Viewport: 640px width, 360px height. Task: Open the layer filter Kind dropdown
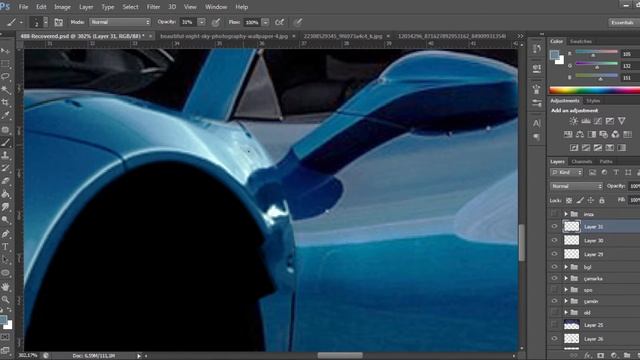pyautogui.click(x=567, y=173)
